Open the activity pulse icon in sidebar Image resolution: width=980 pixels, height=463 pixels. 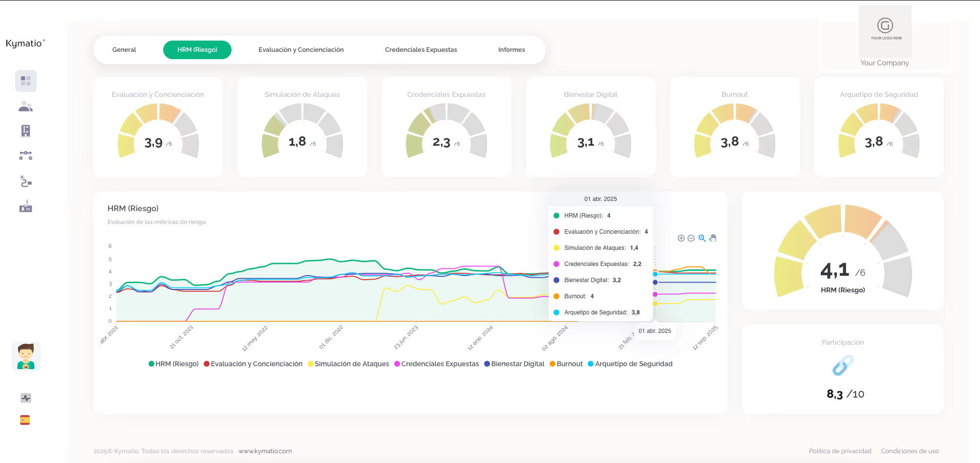(26, 398)
